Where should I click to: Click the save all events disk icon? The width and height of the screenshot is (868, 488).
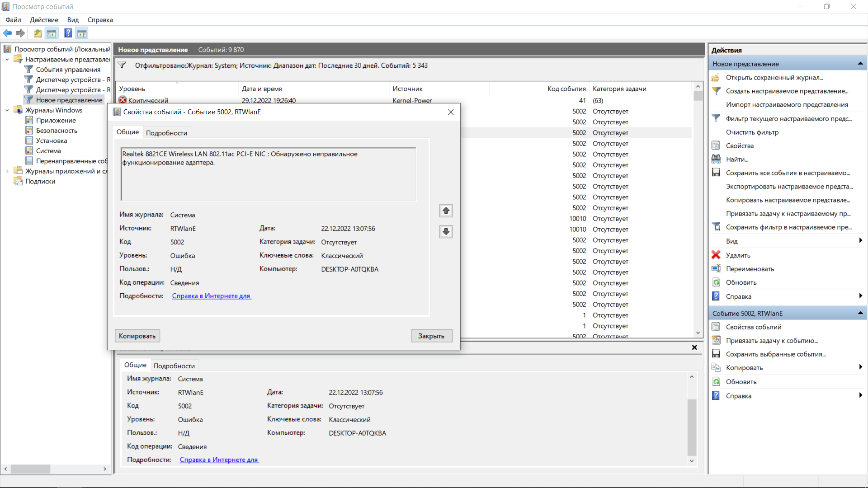click(x=716, y=173)
